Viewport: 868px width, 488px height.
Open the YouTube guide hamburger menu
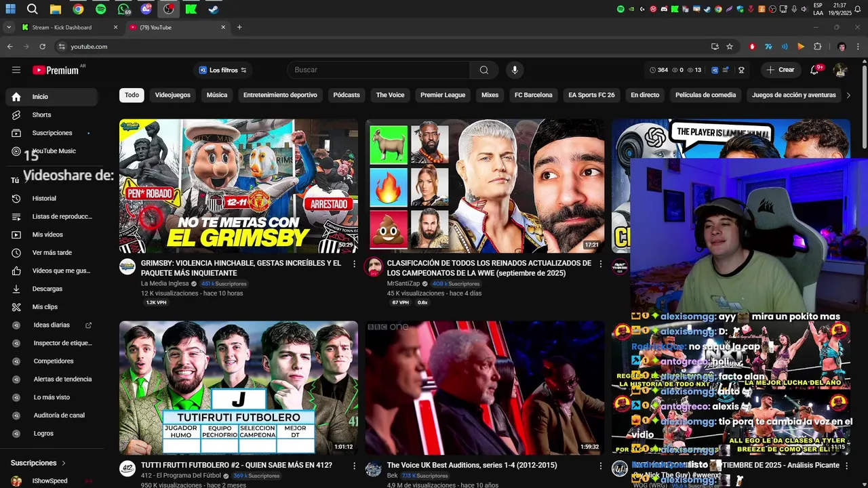[16, 70]
